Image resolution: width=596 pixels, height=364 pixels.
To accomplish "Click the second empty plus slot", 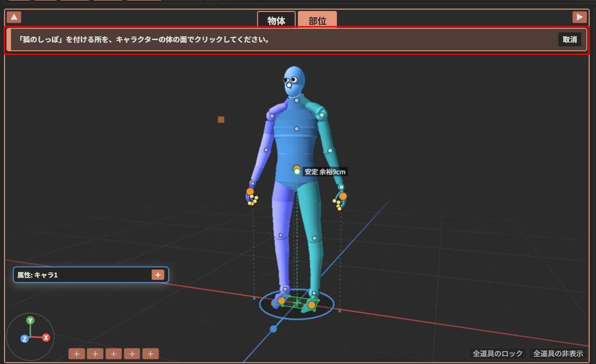I will click(x=95, y=353).
